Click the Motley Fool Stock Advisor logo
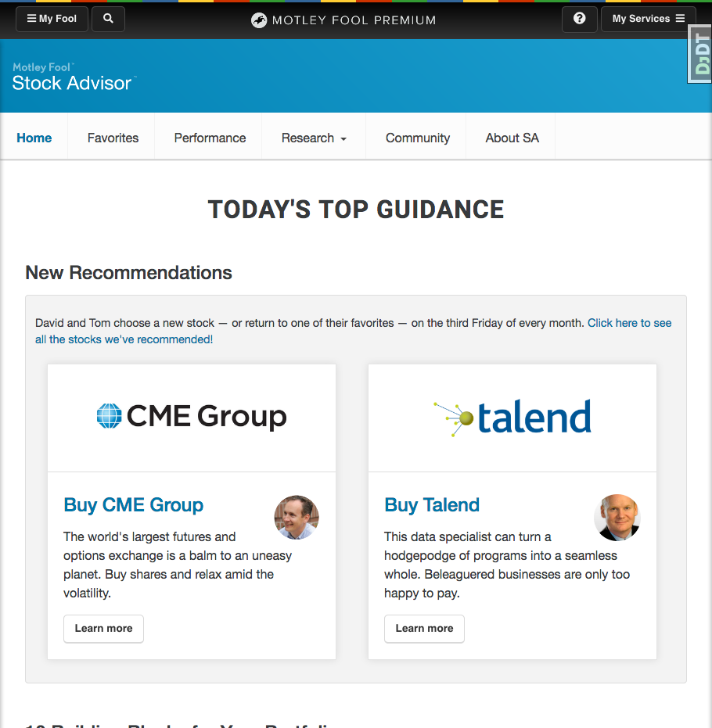The height and width of the screenshot is (728, 712). 74,77
